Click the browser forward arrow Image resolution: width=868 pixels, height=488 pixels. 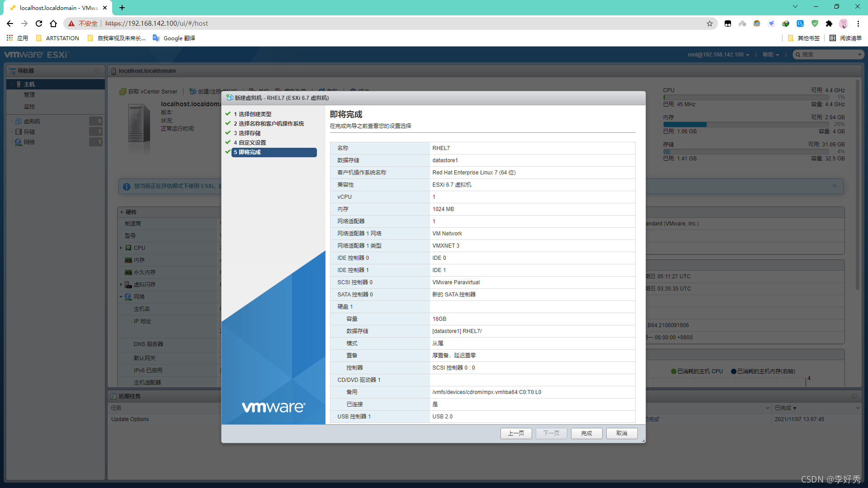pyautogui.click(x=24, y=23)
